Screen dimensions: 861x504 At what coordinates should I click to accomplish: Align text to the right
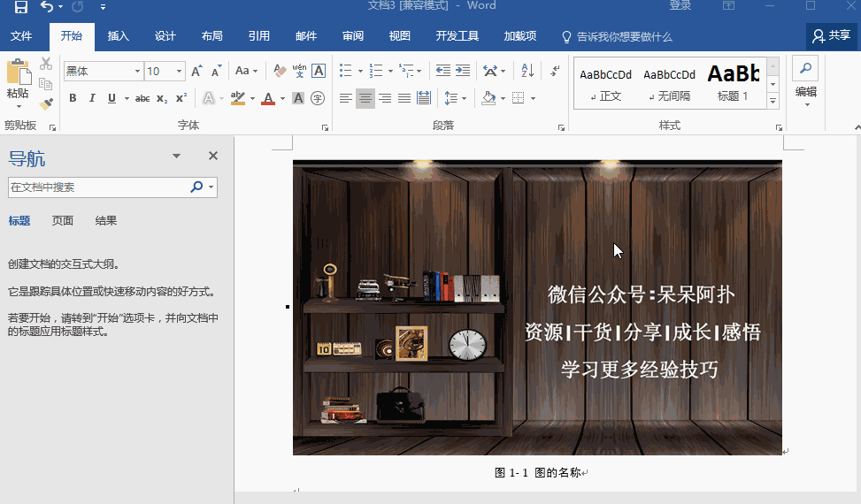pyautogui.click(x=385, y=99)
